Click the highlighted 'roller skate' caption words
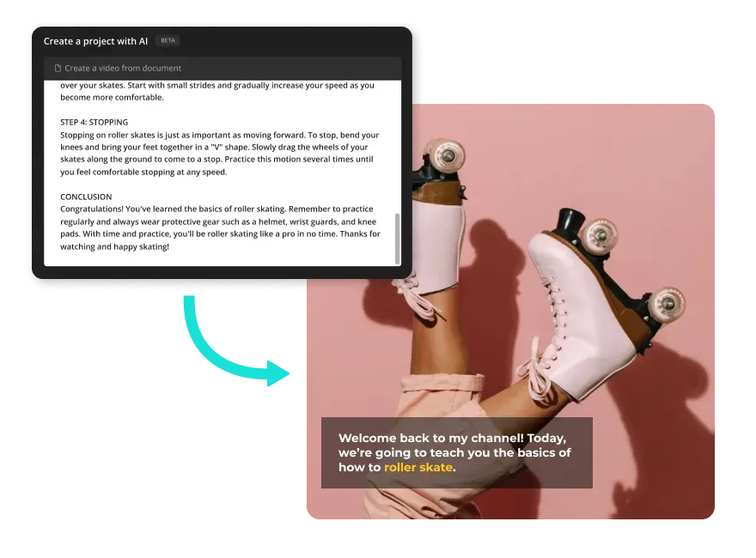This screenshot has width=756, height=558. (x=418, y=467)
